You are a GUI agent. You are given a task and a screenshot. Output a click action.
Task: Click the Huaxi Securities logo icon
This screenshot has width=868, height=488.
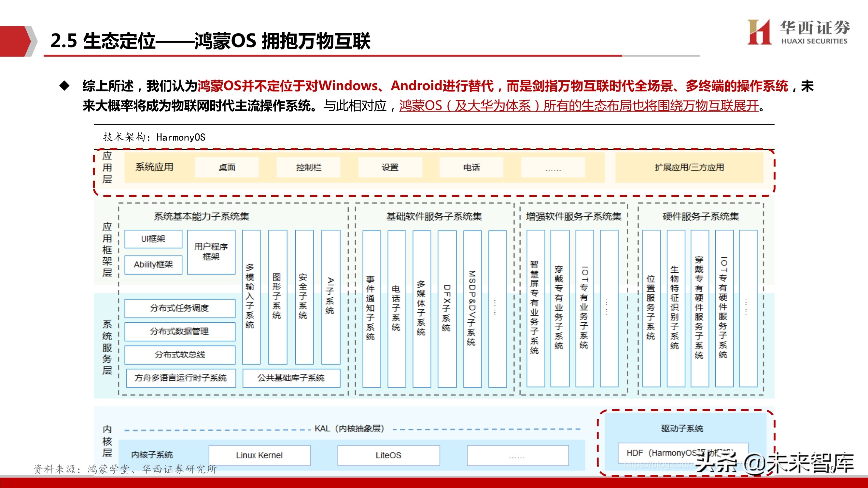(759, 32)
